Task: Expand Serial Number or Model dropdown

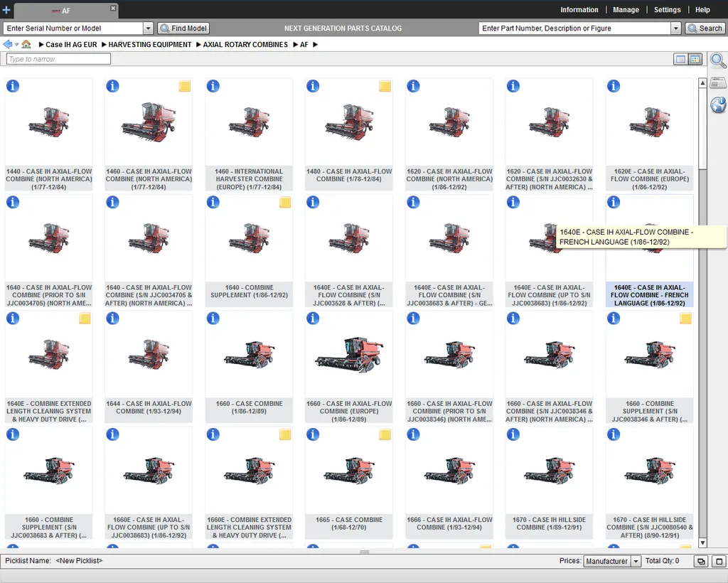Action: point(148,28)
